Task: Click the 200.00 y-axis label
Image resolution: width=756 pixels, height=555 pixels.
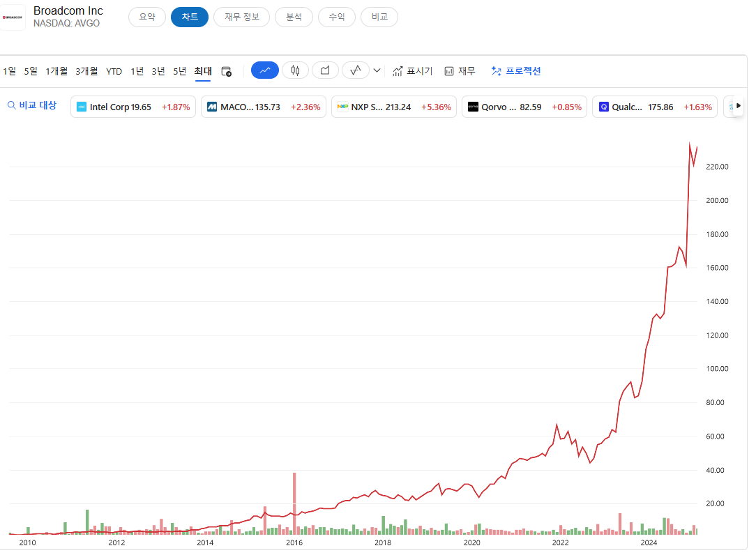Action: (x=717, y=201)
